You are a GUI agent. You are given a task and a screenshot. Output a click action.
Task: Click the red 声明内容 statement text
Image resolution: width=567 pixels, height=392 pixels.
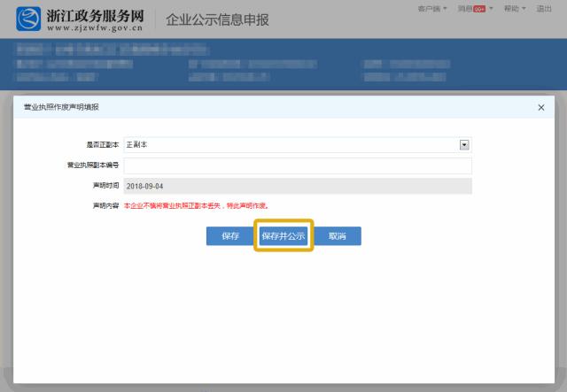[x=197, y=206]
